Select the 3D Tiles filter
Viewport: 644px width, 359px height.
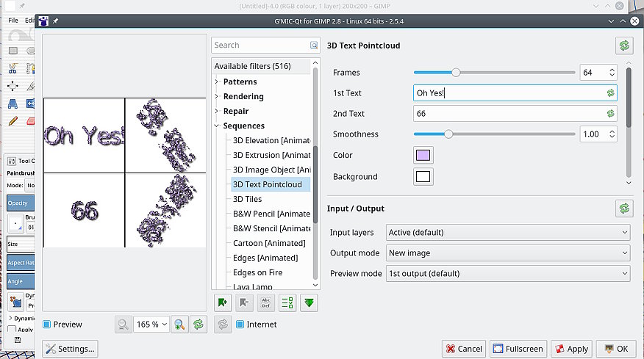247,200
